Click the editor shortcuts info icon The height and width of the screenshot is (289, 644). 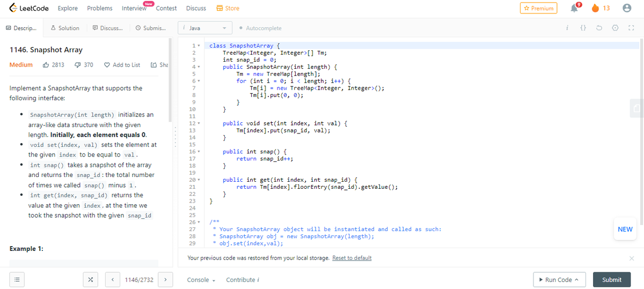pos(568,28)
